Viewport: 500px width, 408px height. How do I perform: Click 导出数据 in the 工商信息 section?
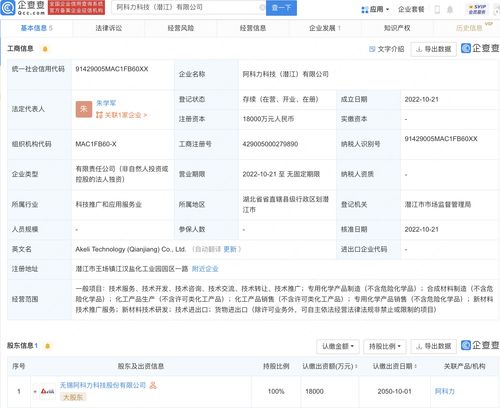(x=434, y=49)
